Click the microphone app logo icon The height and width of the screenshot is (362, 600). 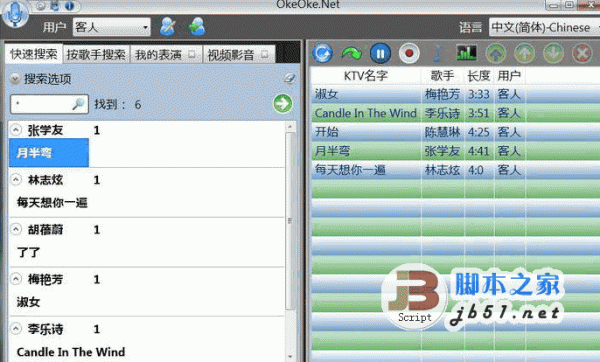coord(15,15)
